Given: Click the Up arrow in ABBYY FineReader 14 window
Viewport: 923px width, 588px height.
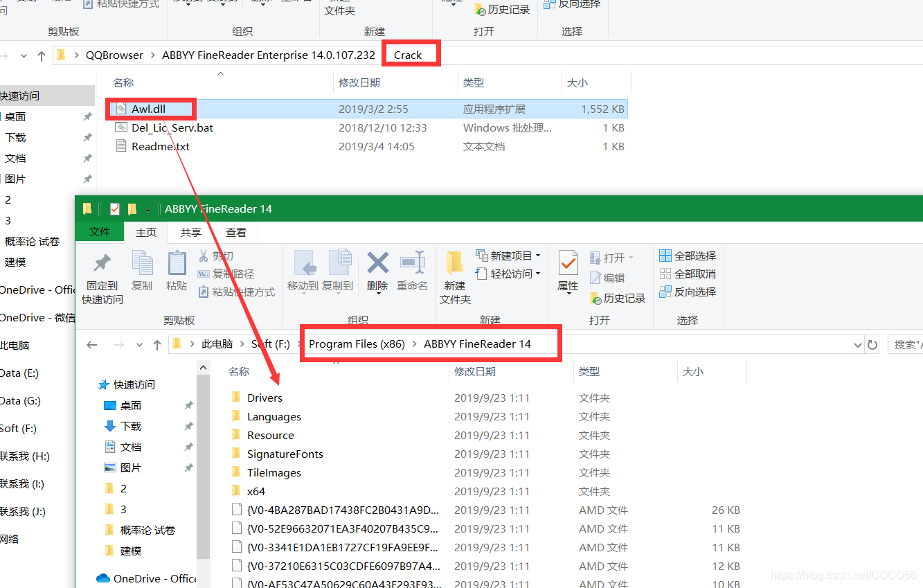Looking at the screenshot, I should [156, 344].
